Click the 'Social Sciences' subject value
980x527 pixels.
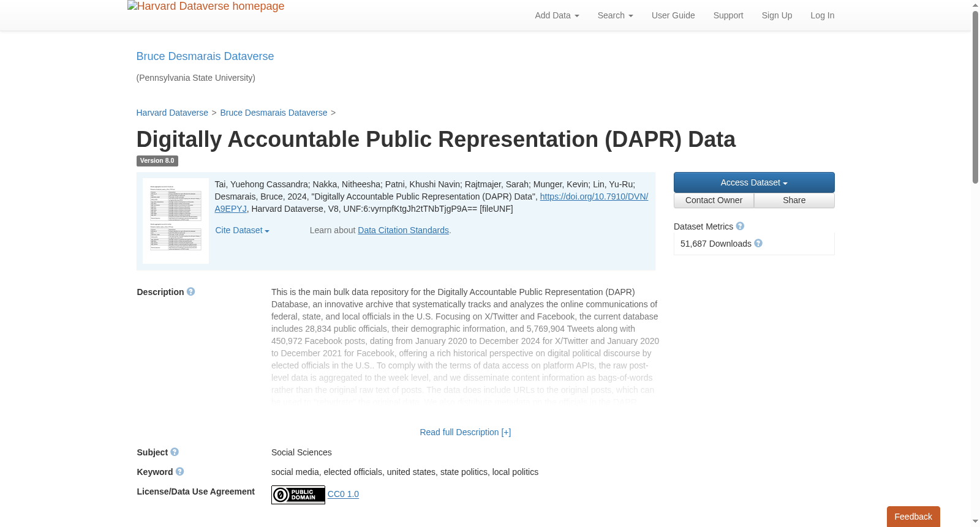pos(301,452)
